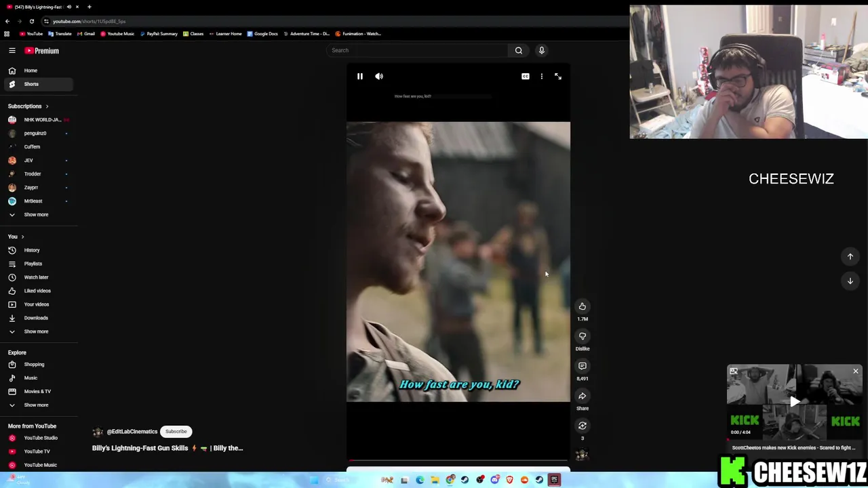Dislike the current Short

[x=583, y=336]
